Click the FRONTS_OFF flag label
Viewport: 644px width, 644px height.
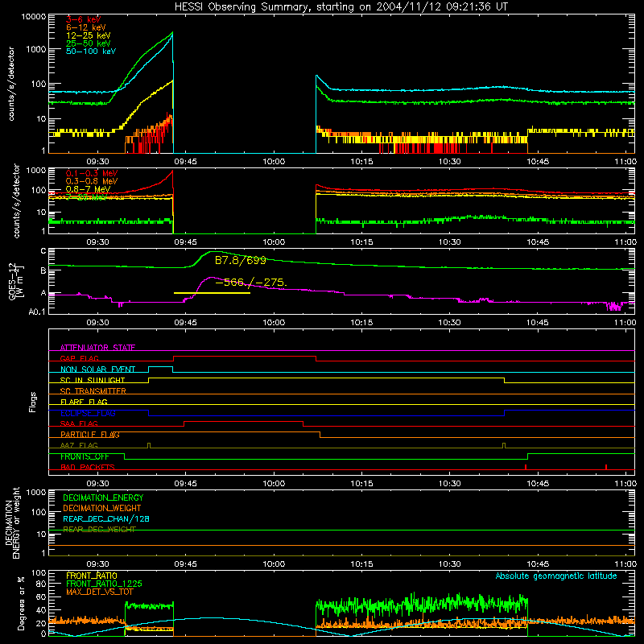coord(85,456)
